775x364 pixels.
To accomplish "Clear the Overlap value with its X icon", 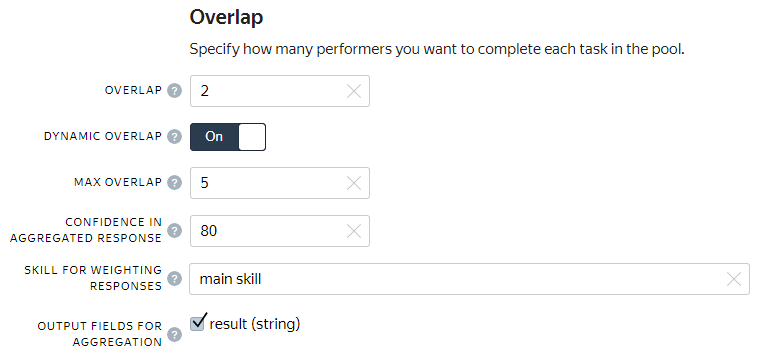I will point(354,91).
